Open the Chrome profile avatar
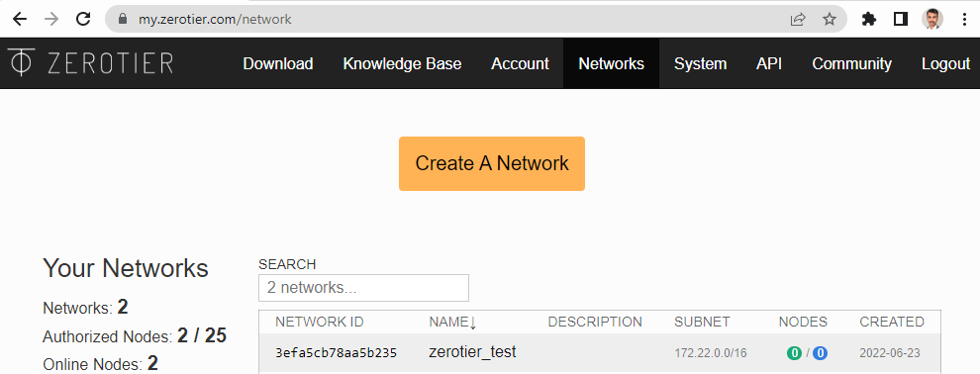This screenshot has height=374, width=980. click(932, 20)
